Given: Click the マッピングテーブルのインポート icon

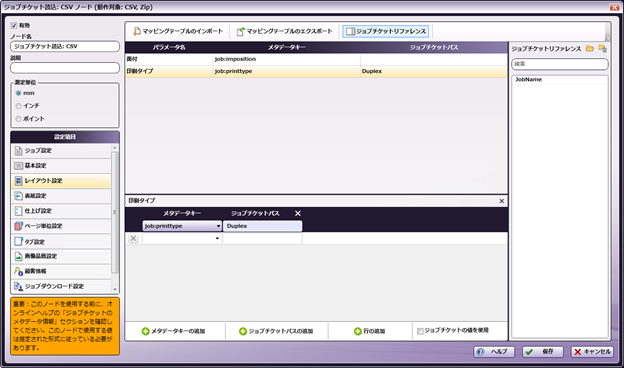Looking at the screenshot, I should pos(136,31).
